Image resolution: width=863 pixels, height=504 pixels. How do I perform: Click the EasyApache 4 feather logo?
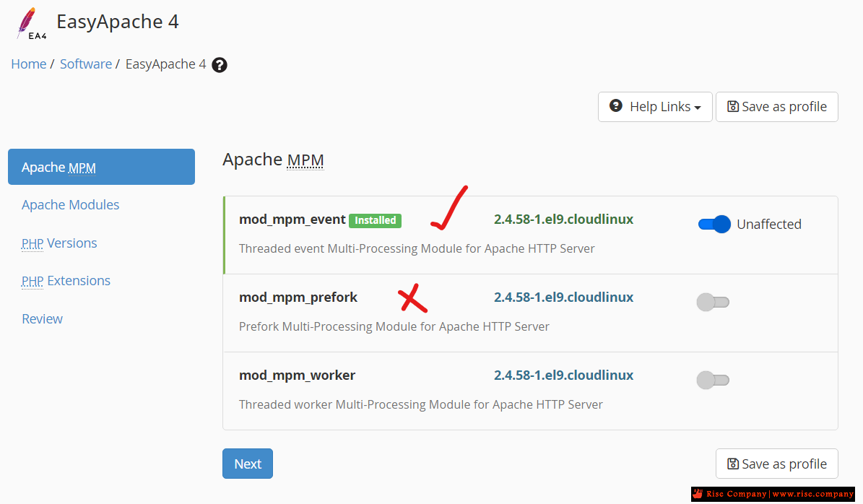pyautogui.click(x=31, y=24)
